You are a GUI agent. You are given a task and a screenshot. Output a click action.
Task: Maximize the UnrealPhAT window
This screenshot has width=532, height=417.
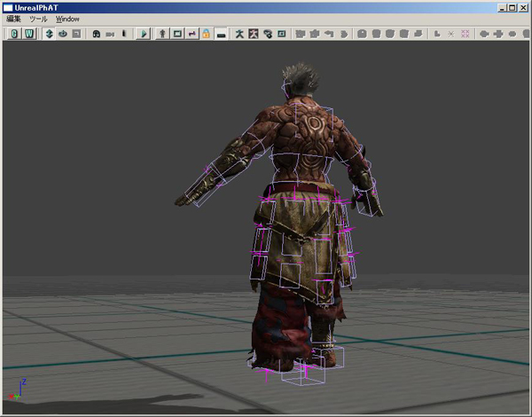point(512,7)
